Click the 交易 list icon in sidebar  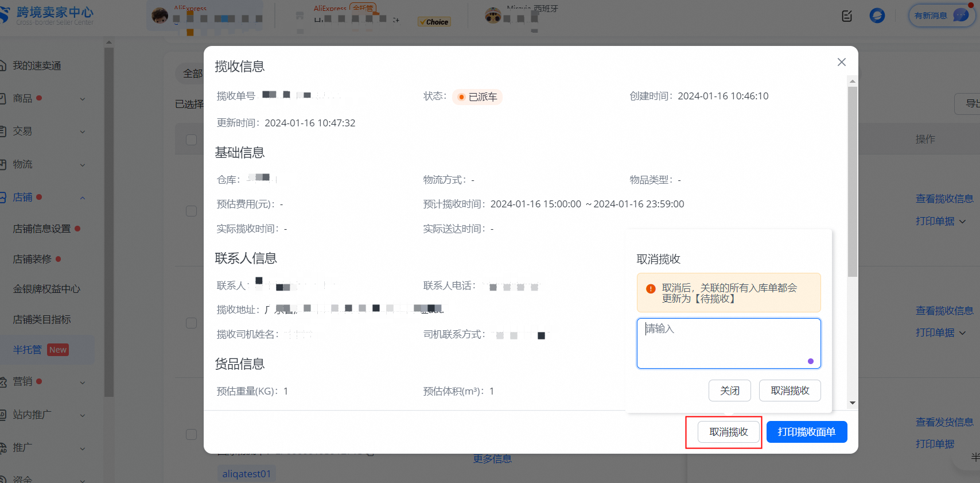(x=3, y=132)
